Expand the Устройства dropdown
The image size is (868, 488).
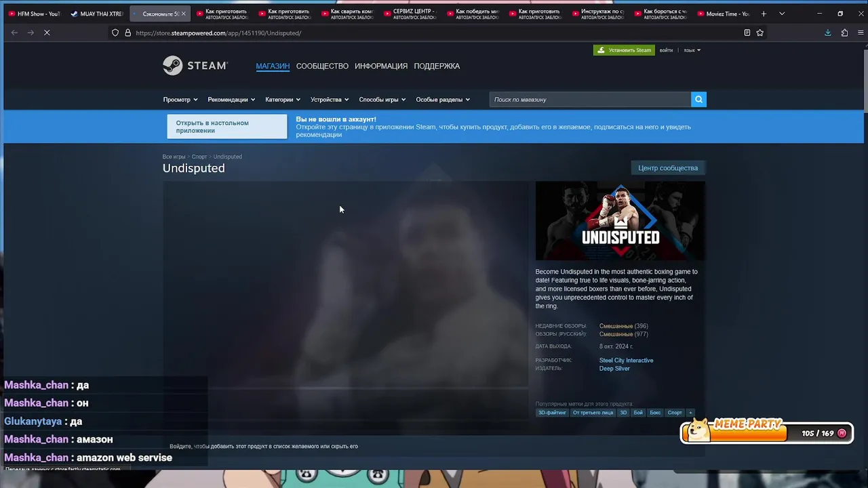(x=330, y=100)
